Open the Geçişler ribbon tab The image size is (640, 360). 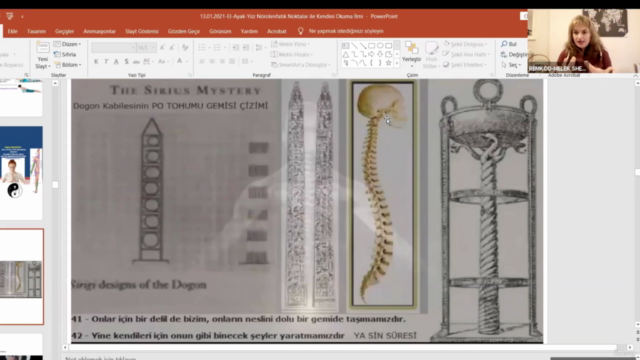[64, 31]
